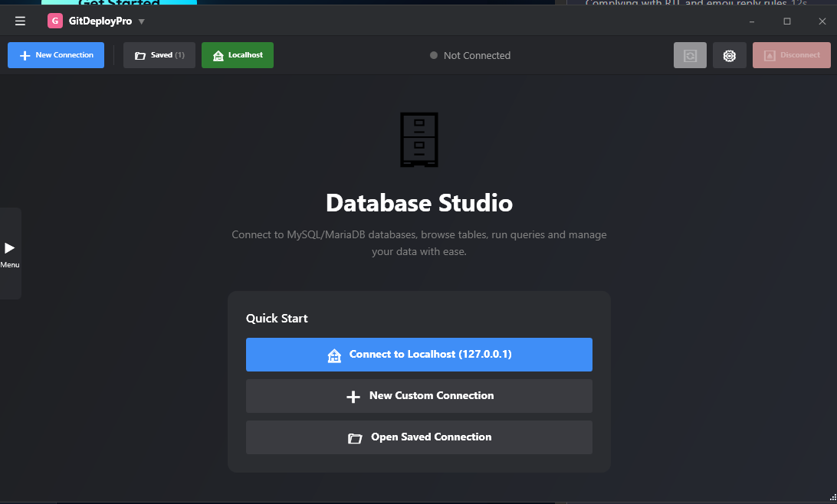Image resolution: width=837 pixels, height=504 pixels.
Task: Select the green Localhost button
Action: [237, 55]
